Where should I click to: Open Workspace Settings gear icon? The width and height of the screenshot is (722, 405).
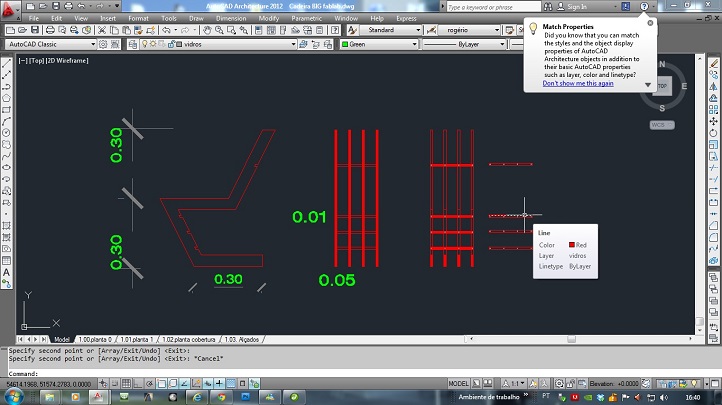[103, 44]
